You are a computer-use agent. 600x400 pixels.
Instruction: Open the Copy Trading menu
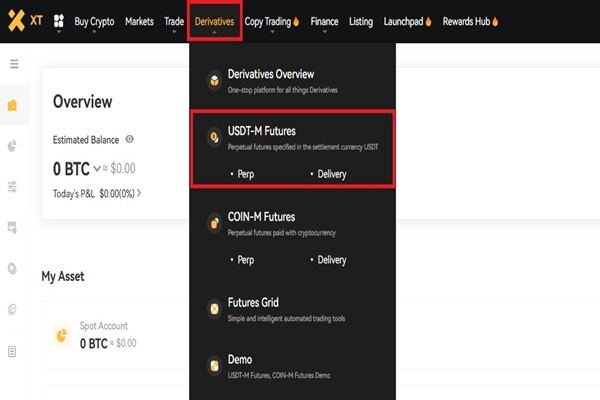267,22
